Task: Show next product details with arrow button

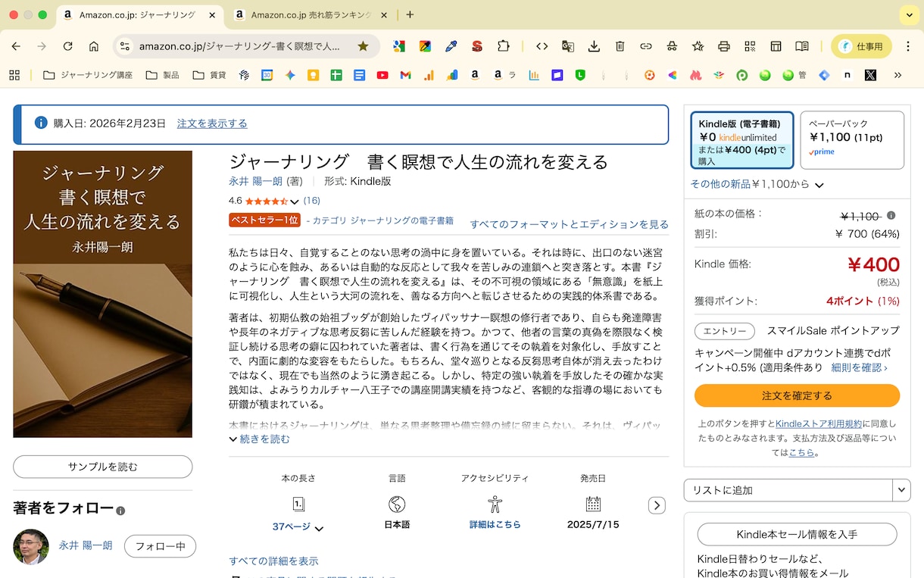Action: (x=657, y=505)
